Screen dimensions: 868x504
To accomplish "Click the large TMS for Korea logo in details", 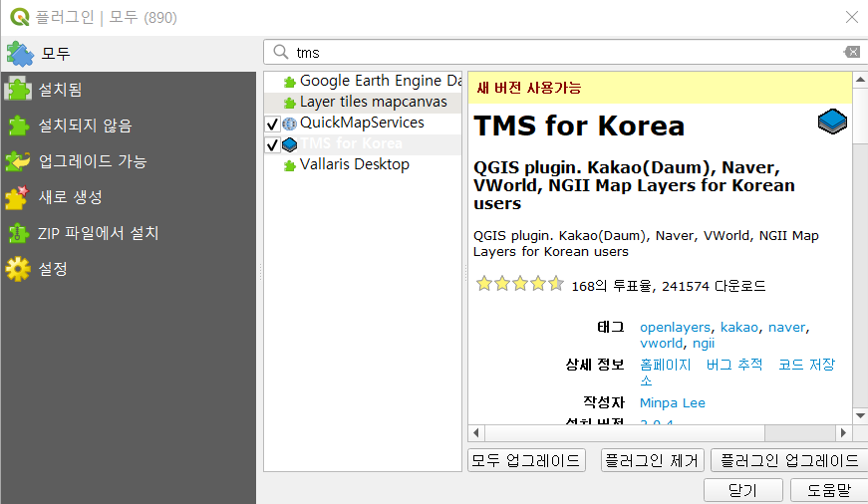I will click(x=832, y=121).
